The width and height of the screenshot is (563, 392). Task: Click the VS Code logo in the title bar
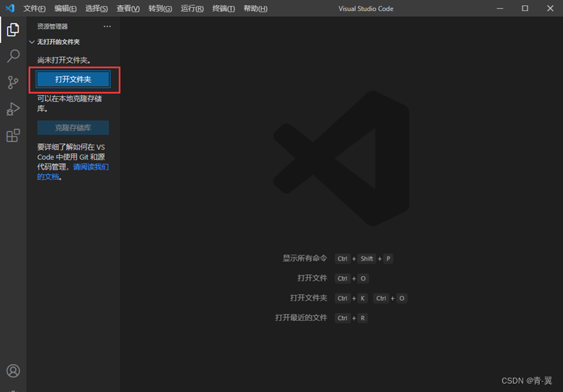pos(10,8)
